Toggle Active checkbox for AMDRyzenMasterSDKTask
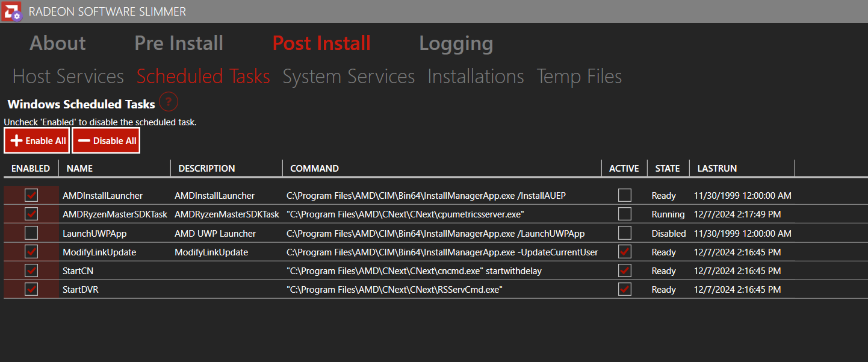The height and width of the screenshot is (362, 868). coord(625,214)
